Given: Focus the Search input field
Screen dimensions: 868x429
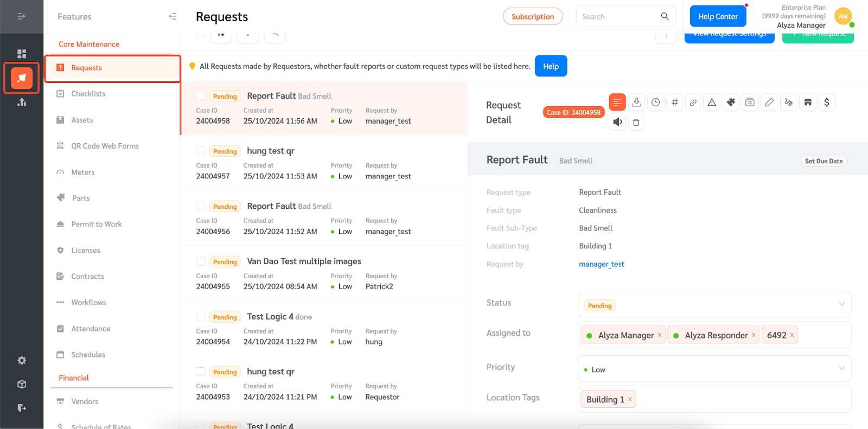Looking at the screenshot, I should (x=617, y=16).
